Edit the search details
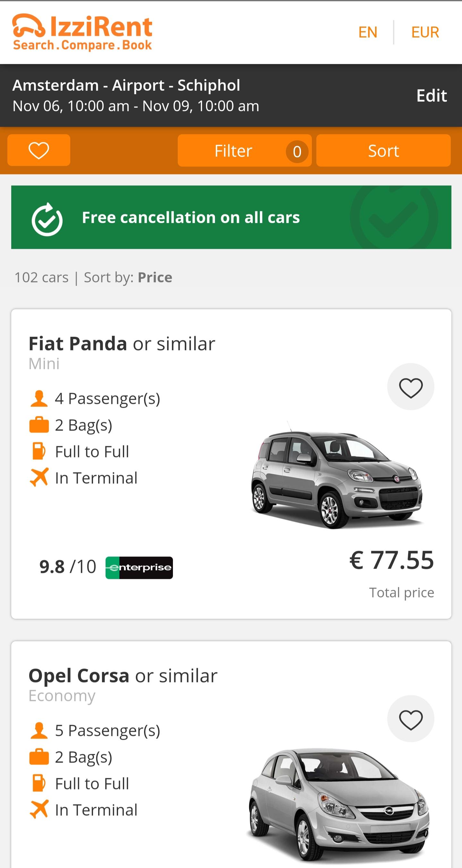The width and height of the screenshot is (462, 868). (431, 96)
